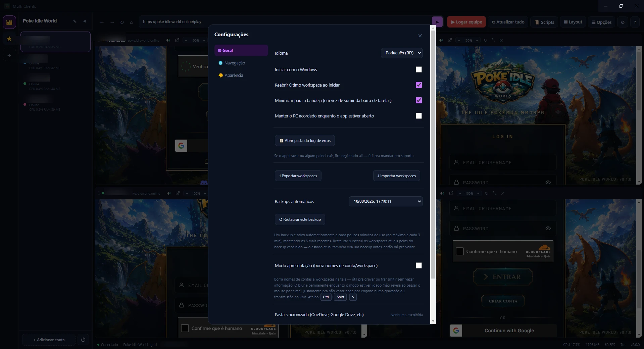The width and height of the screenshot is (644, 349).
Task: Click ENTRAR in bottom-right game panel
Action: [503, 277]
